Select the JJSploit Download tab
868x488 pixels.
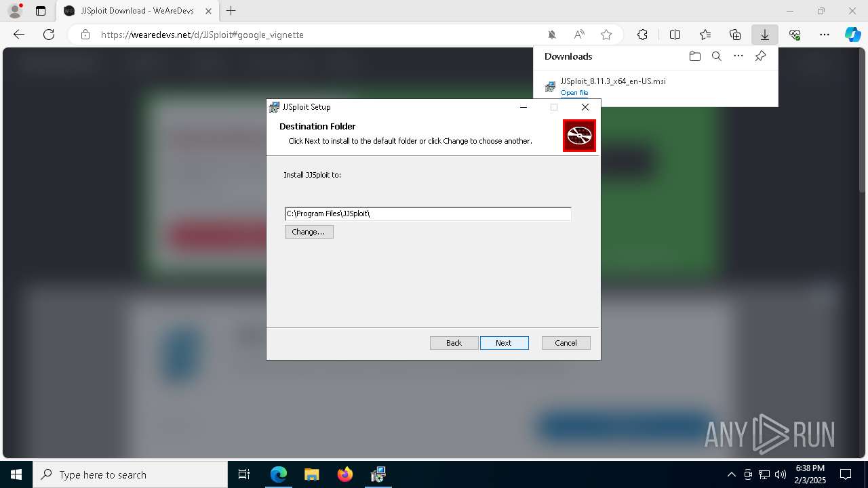[138, 11]
